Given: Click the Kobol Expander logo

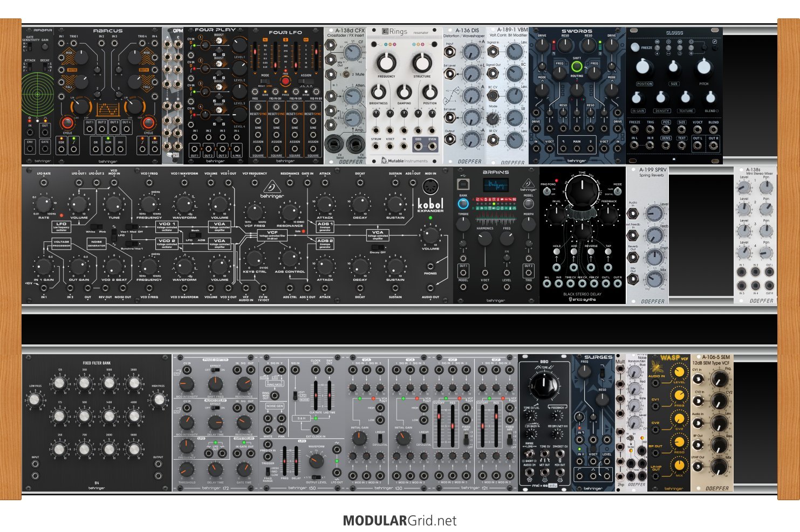Looking at the screenshot, I should (430, 205).
